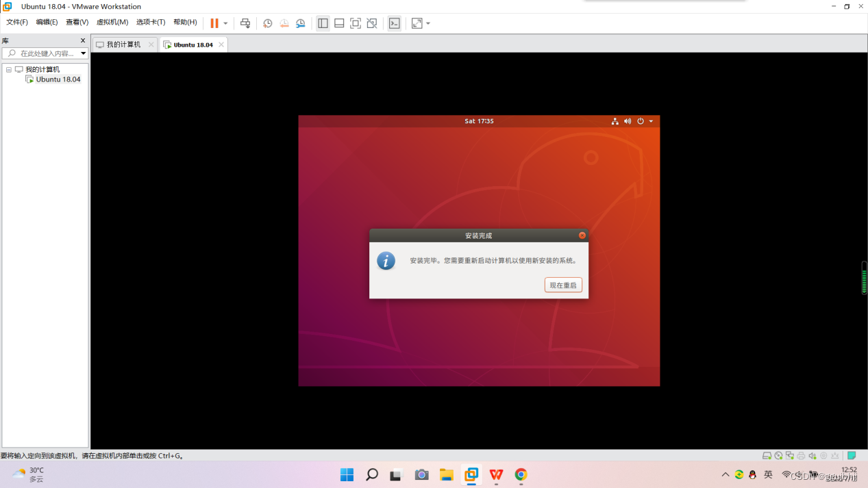Close the Ubuntu 18.04 tab
The image size is (868, 488).
click(x=221, y=44)
